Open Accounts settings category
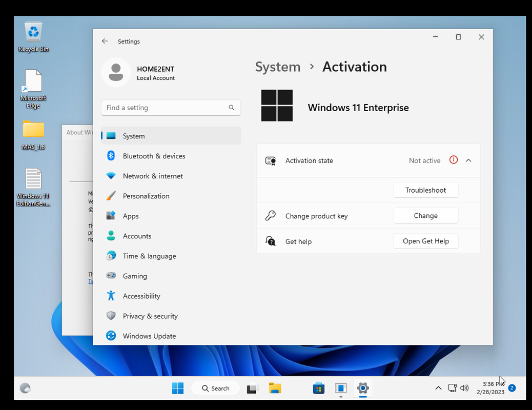532x410 pixels. pos(171,236)
